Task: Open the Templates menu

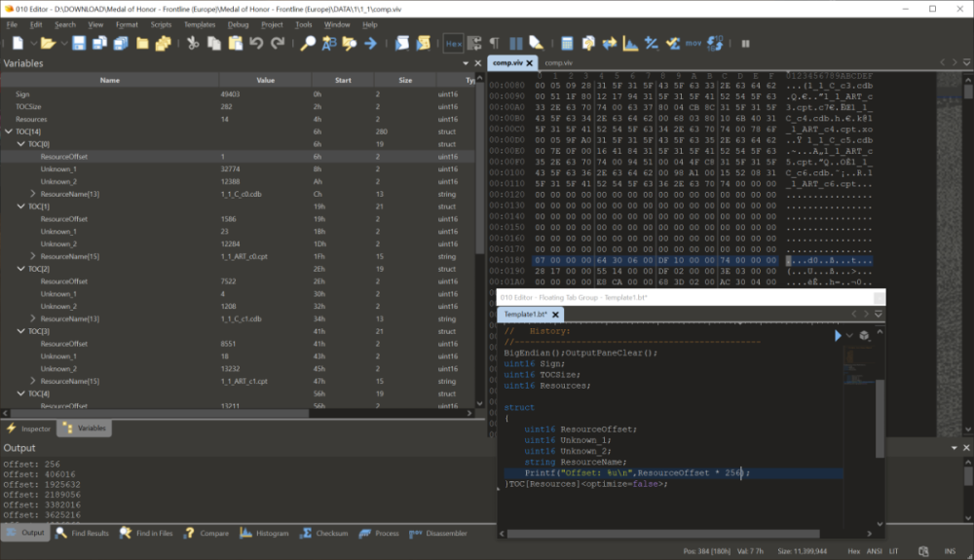Action: pos(200,24)
